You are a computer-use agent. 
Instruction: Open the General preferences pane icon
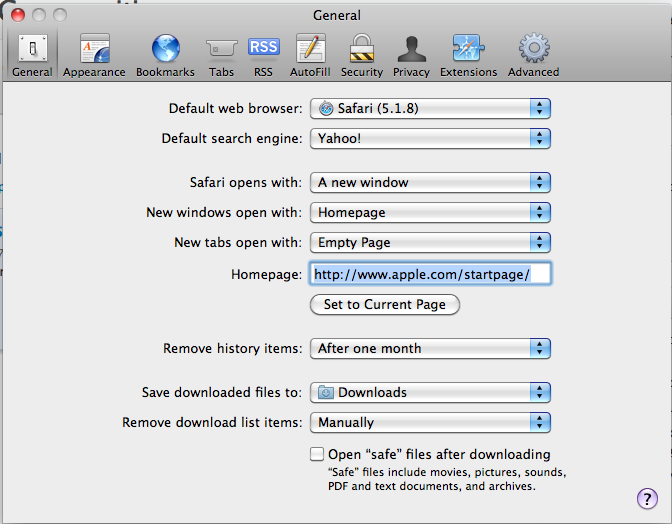(32, 48)
